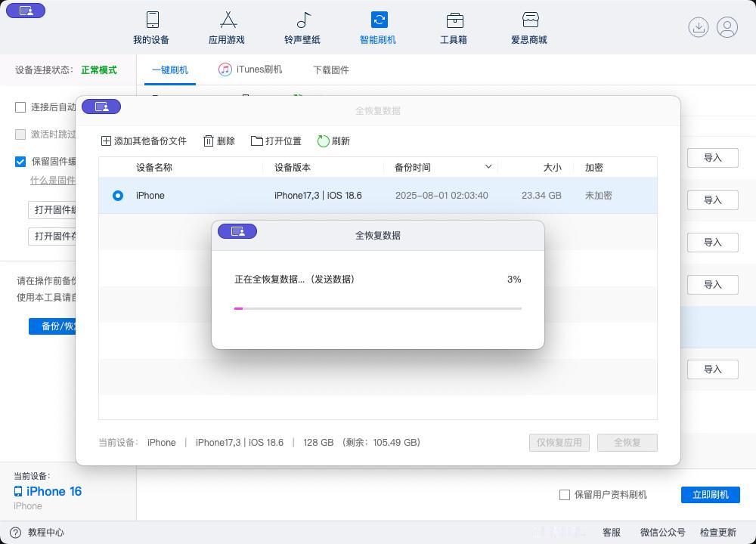Image resolution: width=756 pixels, height=544 pixels.
Task: Click the purple badge on progress dialog
Action: [x=237, y=231]
